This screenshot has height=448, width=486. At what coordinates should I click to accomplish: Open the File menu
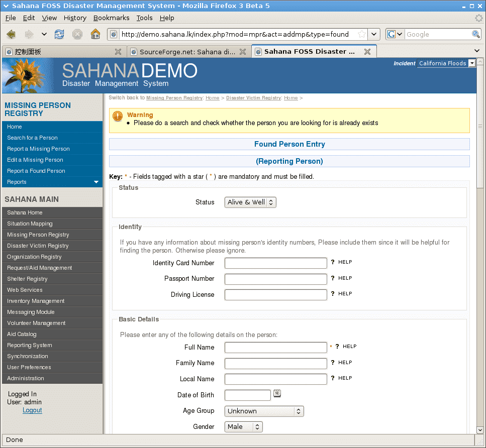[x=11, y=18]
